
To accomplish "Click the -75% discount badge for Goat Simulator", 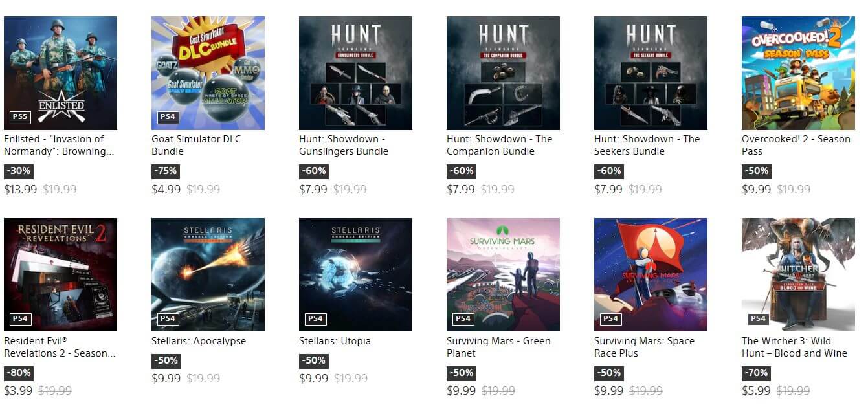I will pos(166,171).
